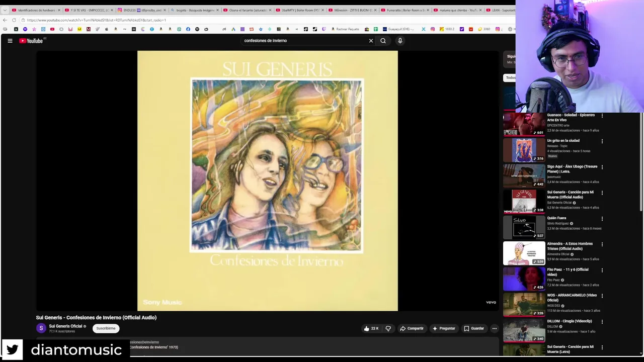
Task: Open the 'Rastrear Paquete' bookmark
Action: click(x=345, y=29)
